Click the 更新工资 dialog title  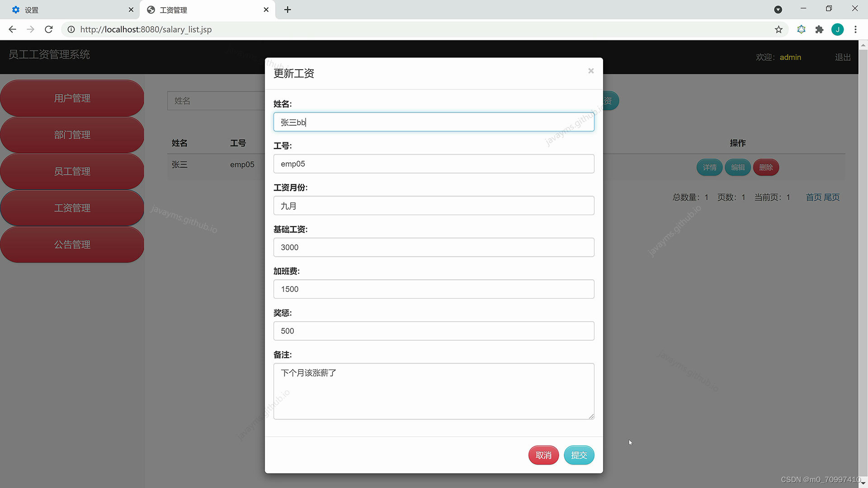(x=294, y=73)
